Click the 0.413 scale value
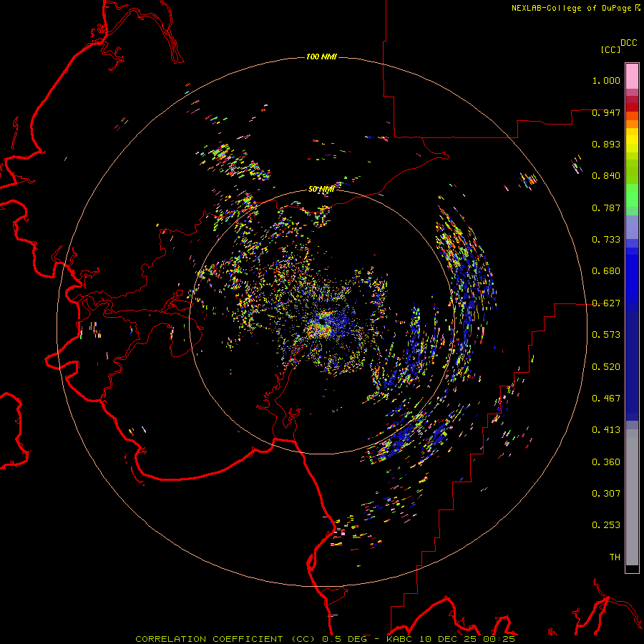Screen dimensions: 644x644 click(606, 430)
